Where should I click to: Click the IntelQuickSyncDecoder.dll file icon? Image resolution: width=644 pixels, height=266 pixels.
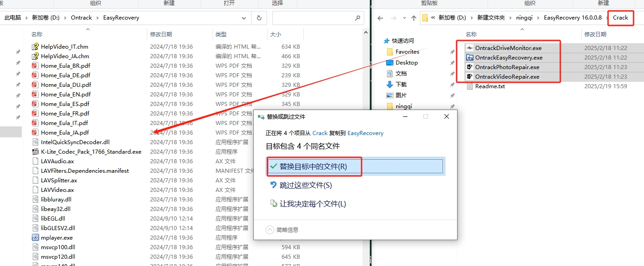click(35, 142)
